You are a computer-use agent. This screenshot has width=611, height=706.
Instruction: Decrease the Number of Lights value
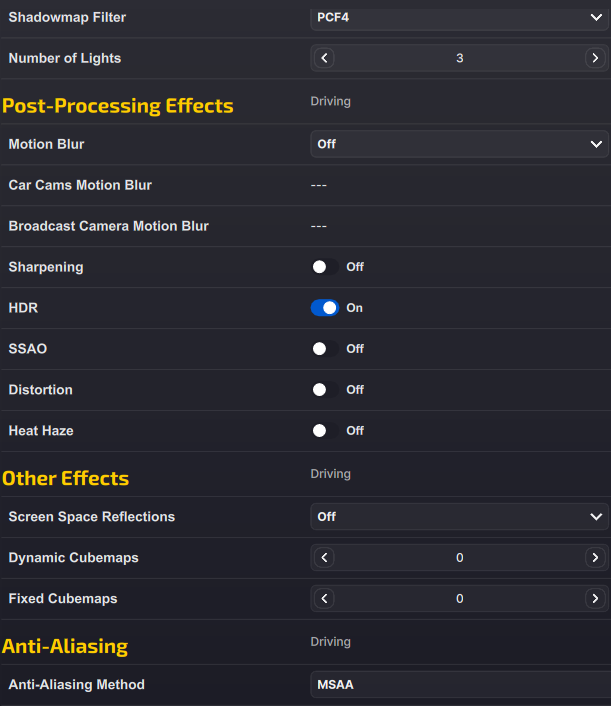coord(324,58)
